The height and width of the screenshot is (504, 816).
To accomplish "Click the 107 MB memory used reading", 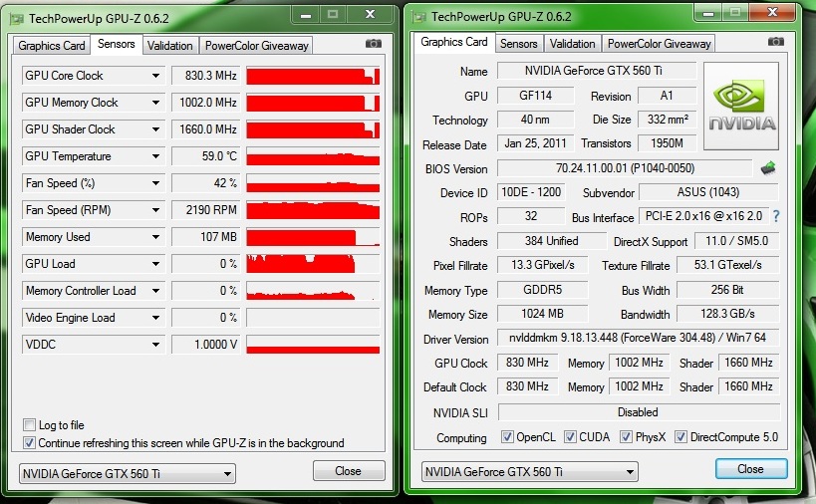I will 205,237.
